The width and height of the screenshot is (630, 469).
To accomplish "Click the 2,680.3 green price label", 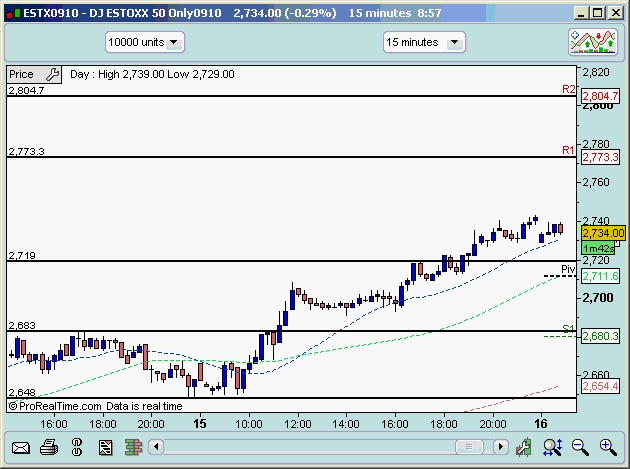I will pos(601,336).
